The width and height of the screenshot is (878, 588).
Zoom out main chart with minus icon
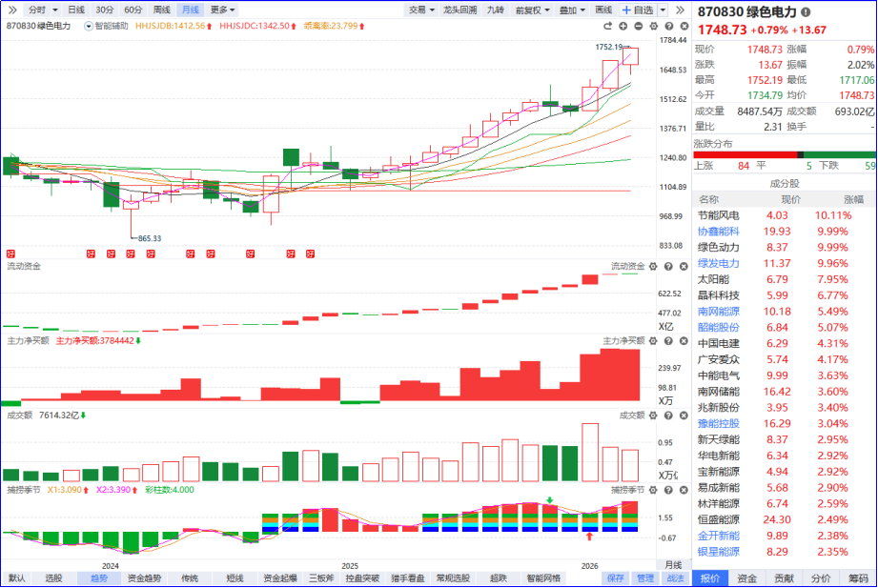[x=639, y=27]
